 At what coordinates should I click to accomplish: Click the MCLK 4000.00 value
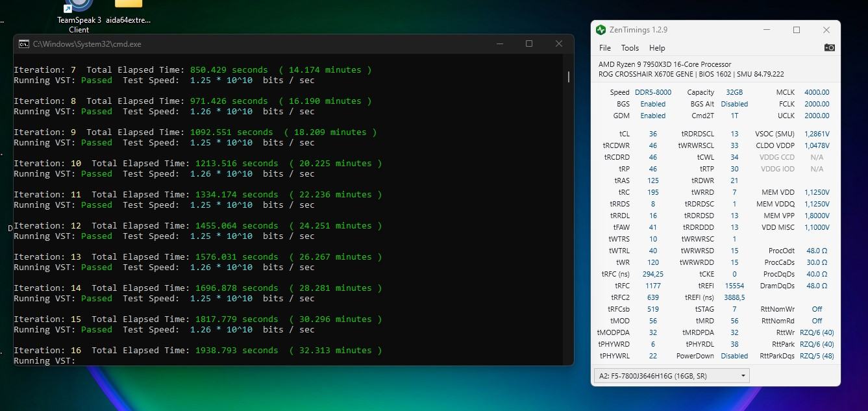tap(817, 92)
